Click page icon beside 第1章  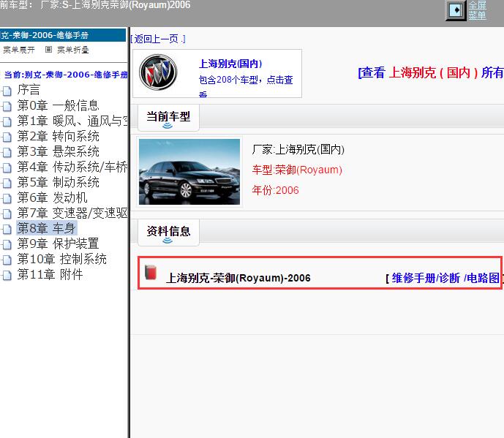7,122
